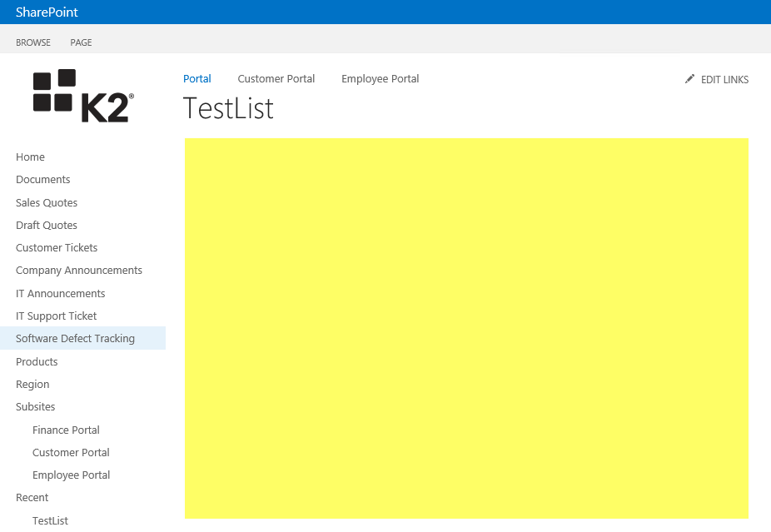
Task: Select Employee Portal in the top navigation
Action: coord(381,78)
